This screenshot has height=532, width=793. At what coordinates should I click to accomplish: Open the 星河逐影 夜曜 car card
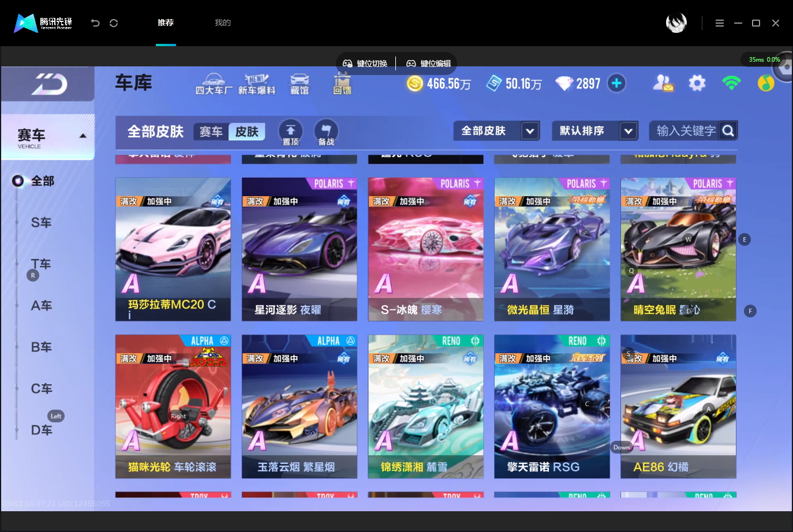pyautogui.click(x=300, y=249)
